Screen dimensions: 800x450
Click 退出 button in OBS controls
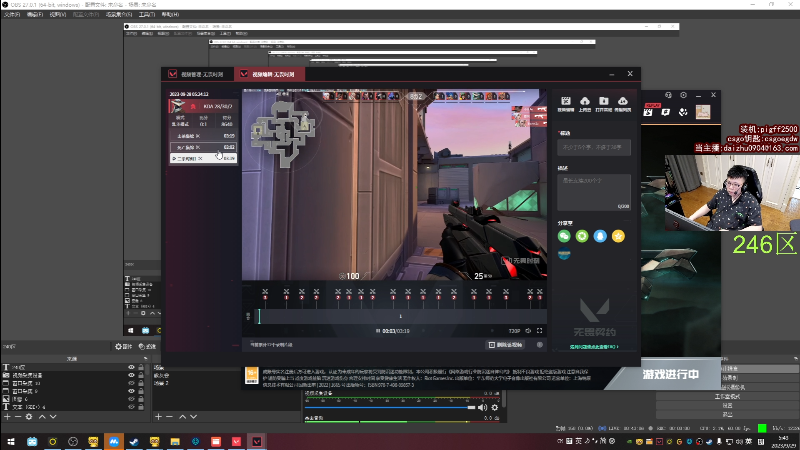(x=727, y=414)
